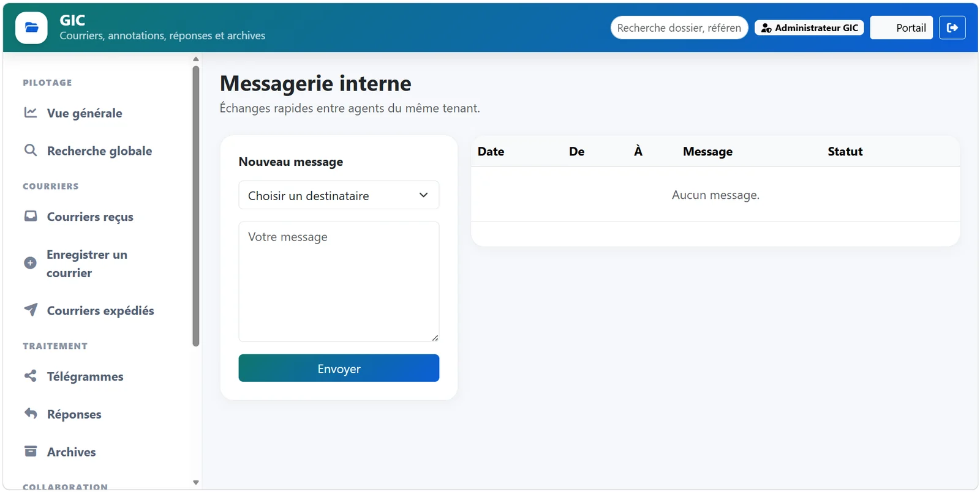Click the Télégrammes share icon

(x=31, y=376)
